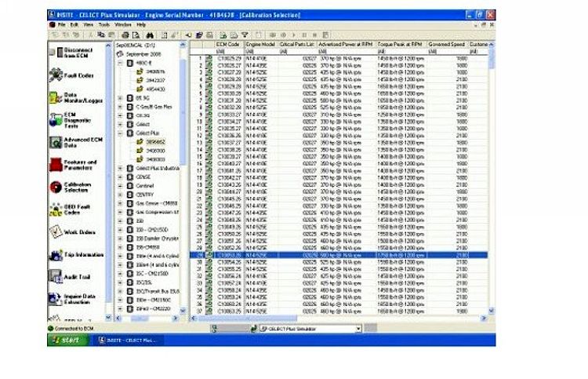Open Audit Trail sidebar item
The width and height of the screenshot is (588, 379).
[70, 277]
